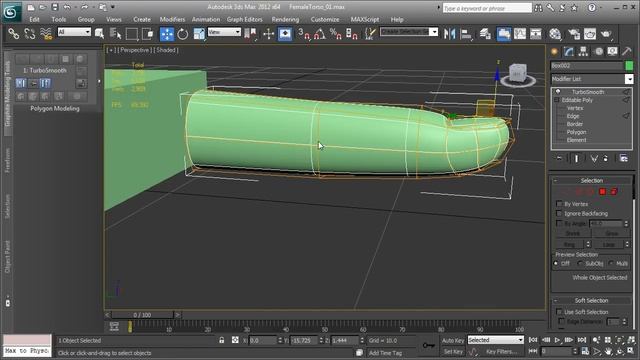Click the keyword search input field
The height and width of the screenshot is (360, 640).
(487, 8)
